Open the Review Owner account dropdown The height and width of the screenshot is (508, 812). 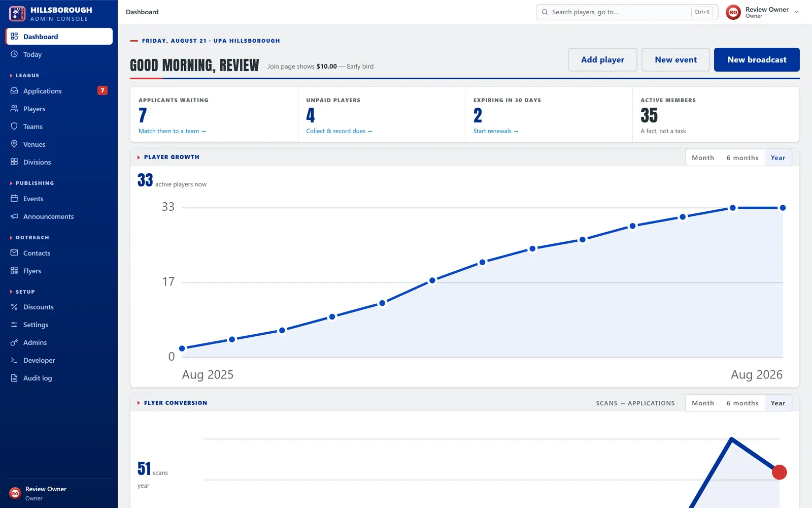coord(763,12)
